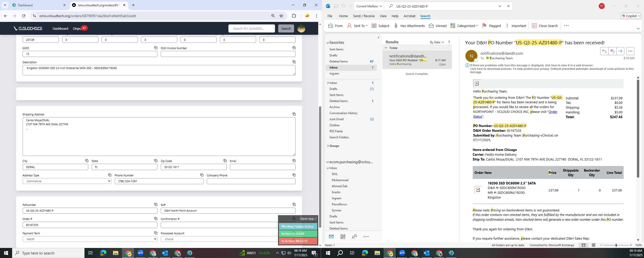
Task: Switch to Dashboard Chrome tab
Action: pos(39,5)
